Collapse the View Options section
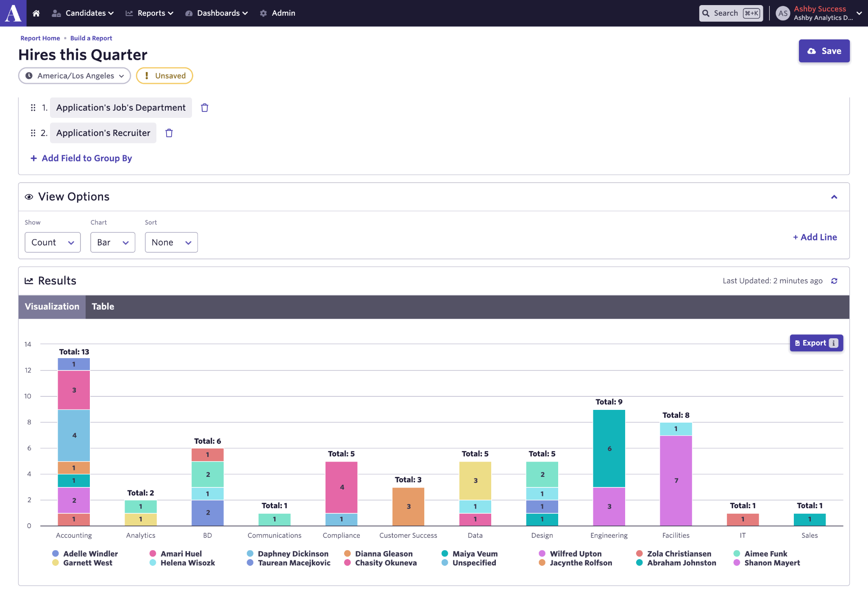 click(x=834, y=197)
